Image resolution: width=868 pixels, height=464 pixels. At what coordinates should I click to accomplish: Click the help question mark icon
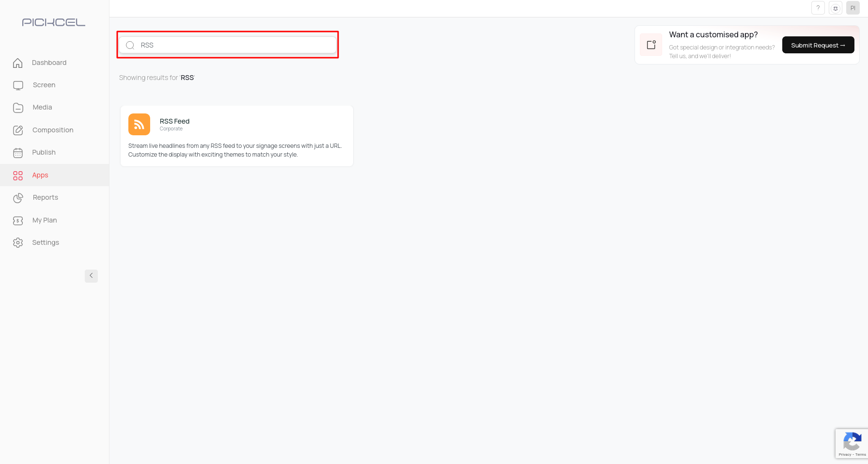point(818,8)
